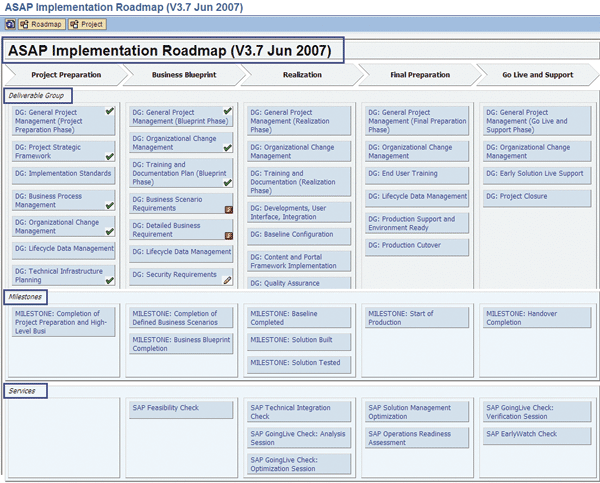
Task: Open DG: General Project Management (Final Preparation Phase)
Action: coord(417,121)
